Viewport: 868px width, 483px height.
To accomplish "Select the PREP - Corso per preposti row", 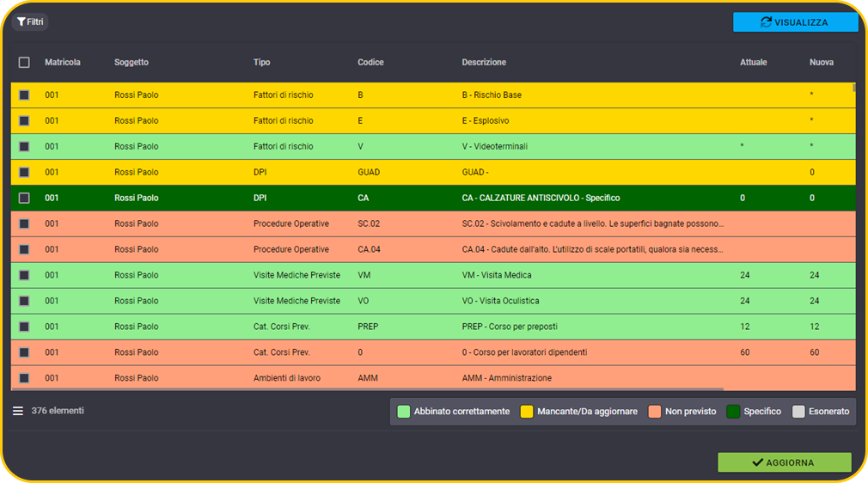I will pos(433,327).
